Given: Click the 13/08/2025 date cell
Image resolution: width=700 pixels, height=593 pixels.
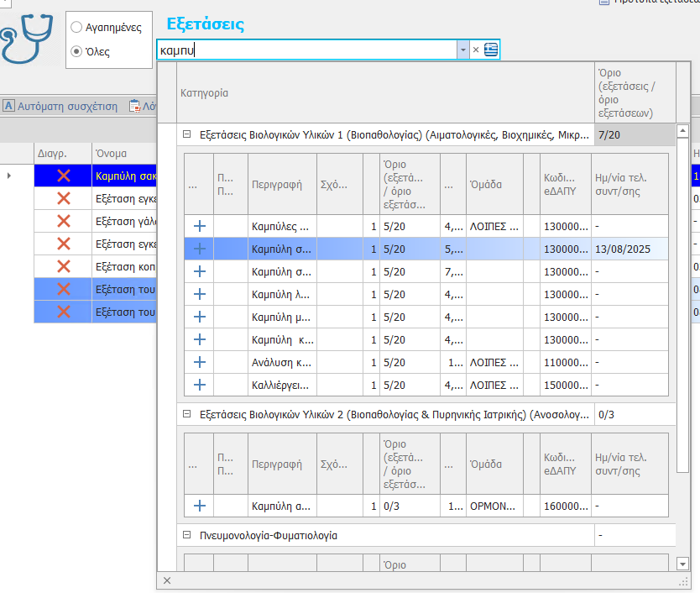Looking at the screenshot, I should [x=629, y=249].
